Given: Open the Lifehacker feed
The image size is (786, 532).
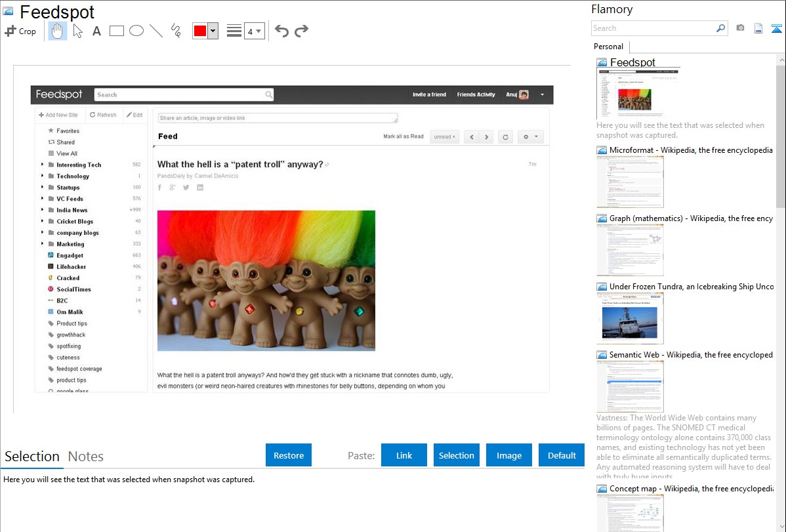Looking at the screenshot, I should 71,267.
